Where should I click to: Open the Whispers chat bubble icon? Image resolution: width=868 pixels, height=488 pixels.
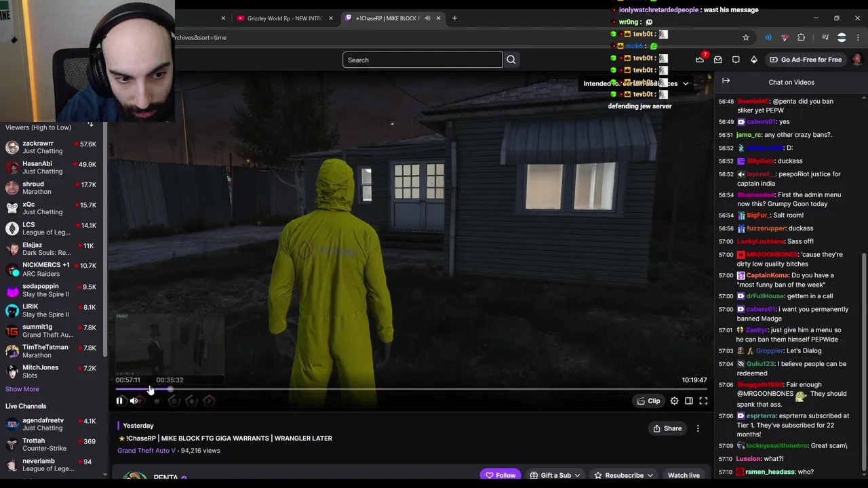pyautogui.click(x=736, y=60)
